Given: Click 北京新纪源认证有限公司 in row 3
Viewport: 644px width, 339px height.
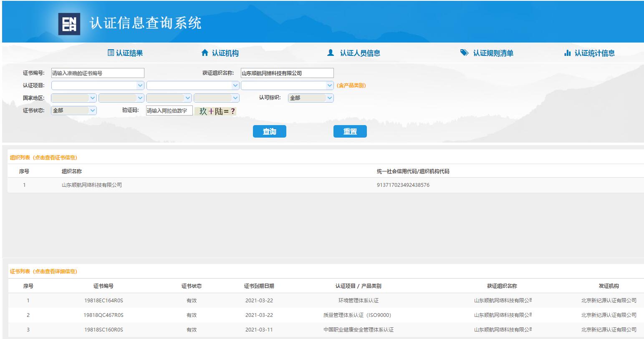Looking at the screenshot, I should click(x=609, y=330).
